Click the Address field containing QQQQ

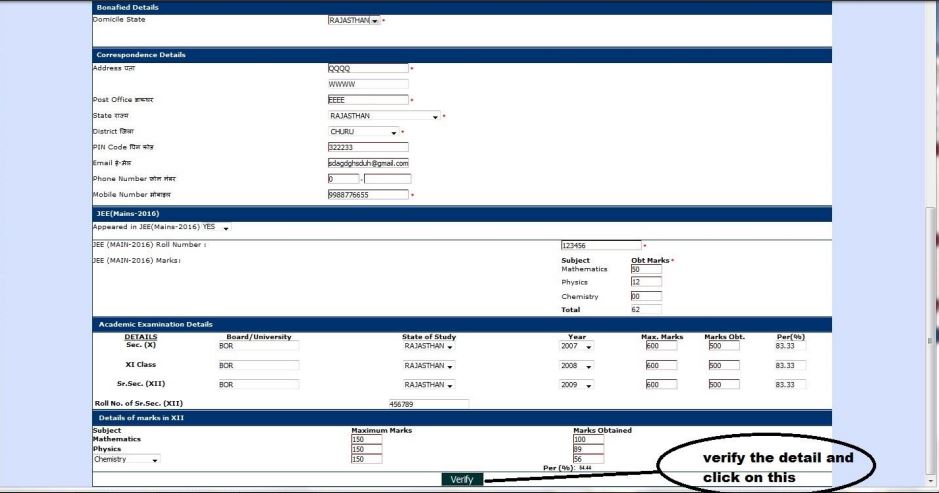tap(368, 69)
